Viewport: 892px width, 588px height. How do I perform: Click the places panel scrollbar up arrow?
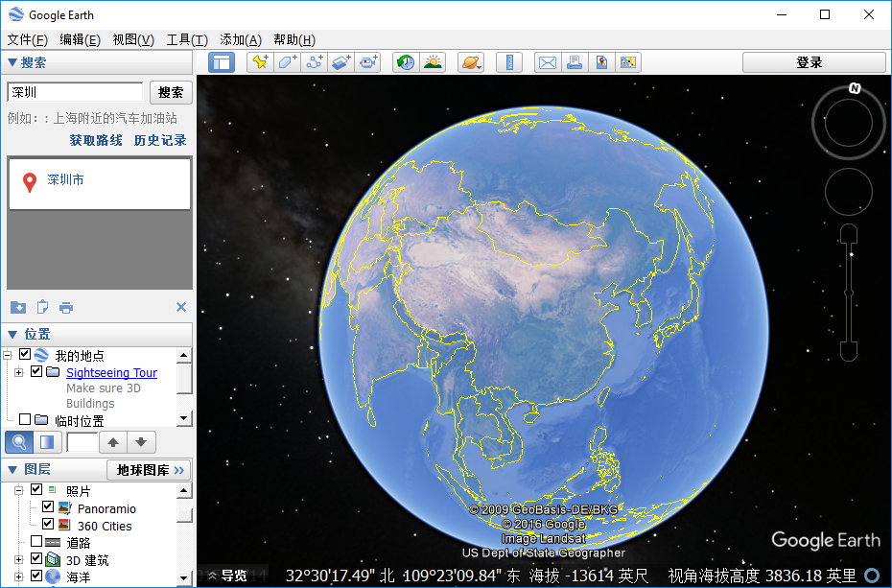(x=184, y=356)
